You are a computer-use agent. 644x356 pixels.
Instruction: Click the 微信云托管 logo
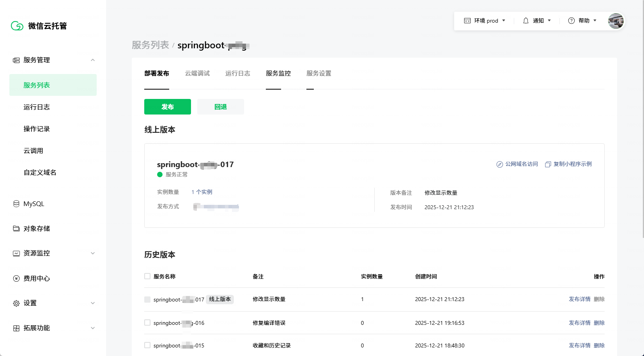point(39,26)
